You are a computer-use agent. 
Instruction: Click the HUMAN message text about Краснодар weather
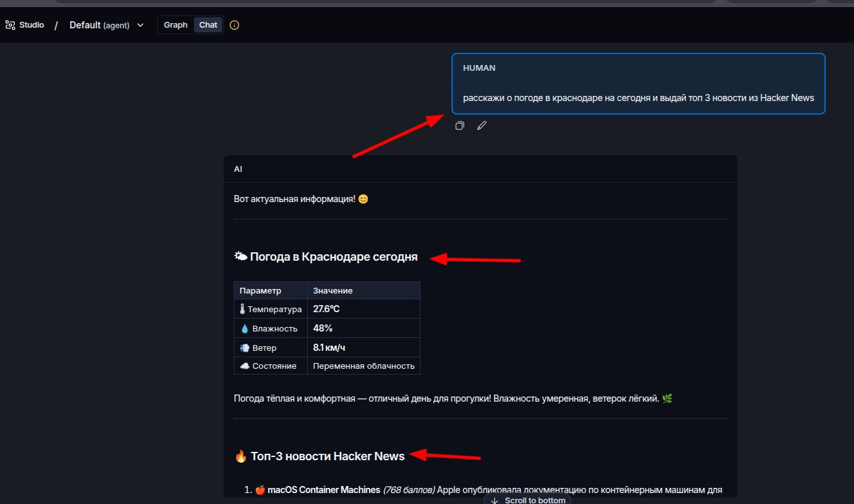638,98
